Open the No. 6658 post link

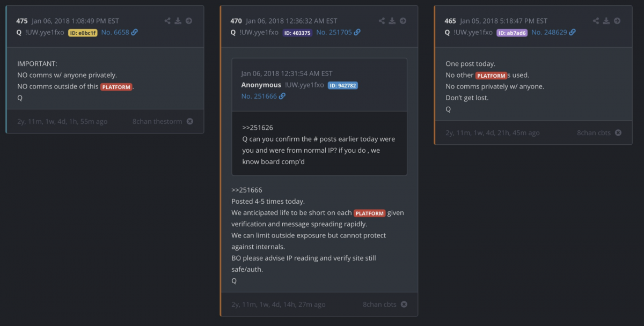pos(119,32)
